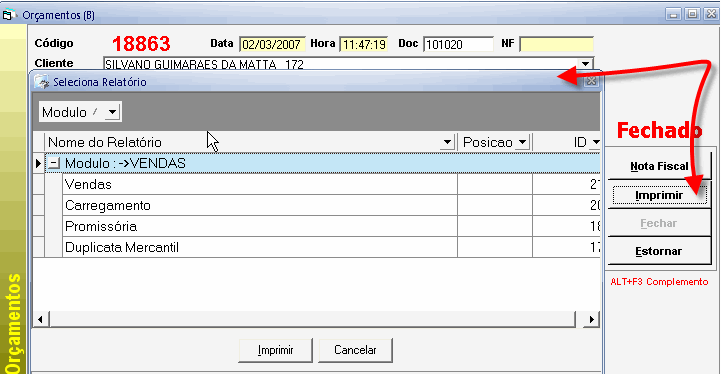Close the Seleciona Relatório dialog
This screenshot has height=374, width=721.
click(x=591, y=81)
